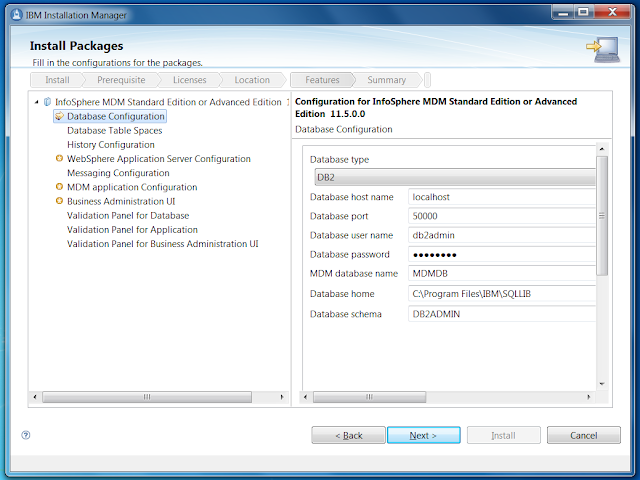Open MDM application Configuration

coord(132,187)
